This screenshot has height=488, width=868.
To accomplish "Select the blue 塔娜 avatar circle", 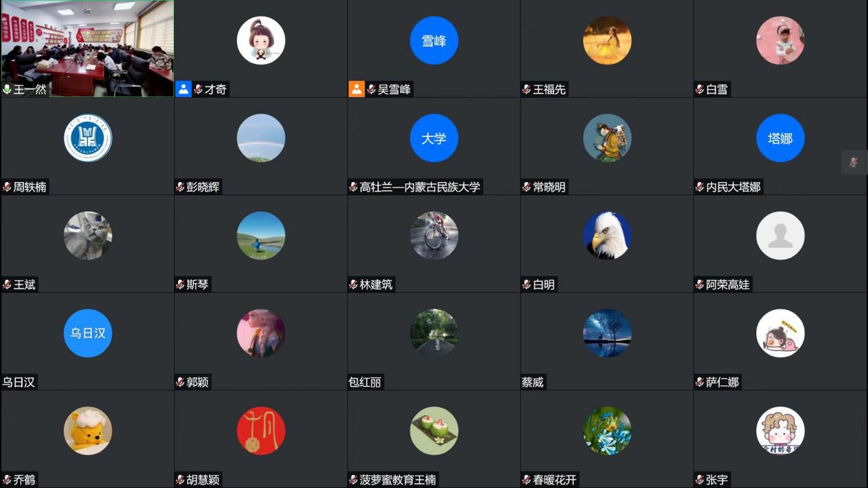I will pyautogui.click(x=780, y=138).
